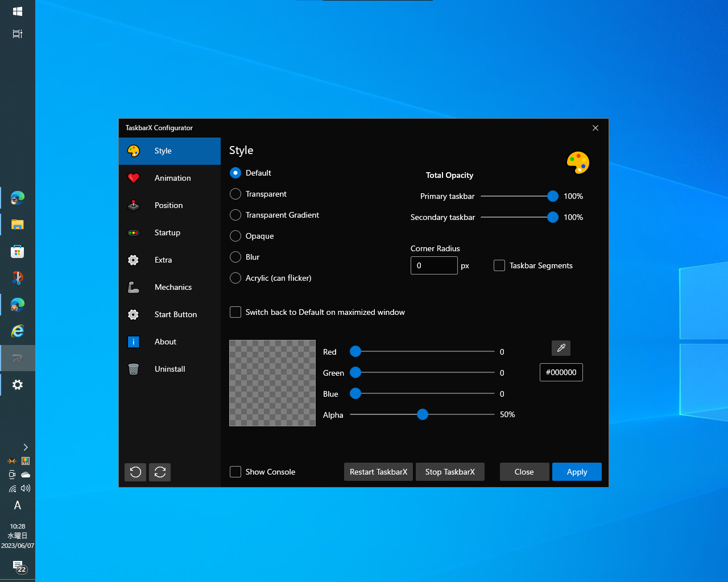Open the Animation heart icon in sidebar

[134, 178]
